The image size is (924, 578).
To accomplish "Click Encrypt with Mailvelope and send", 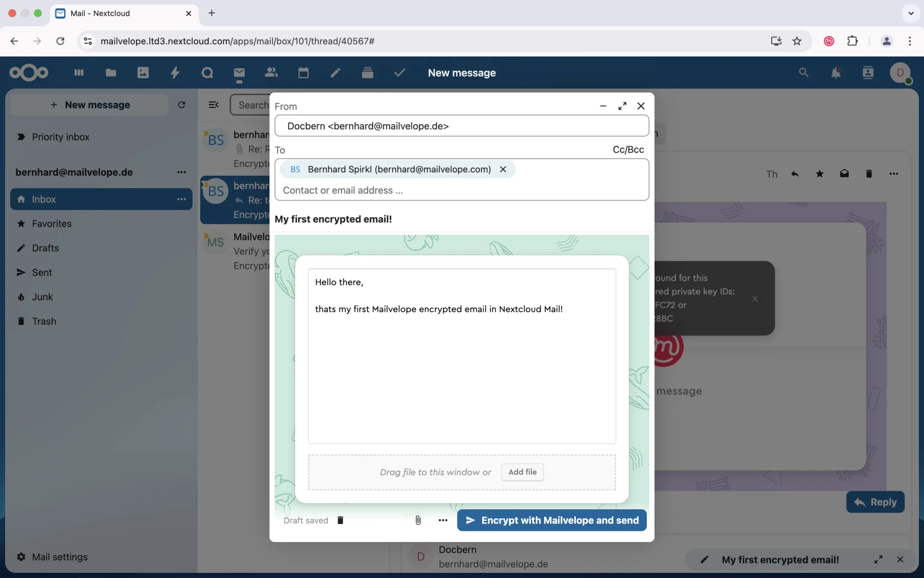I will (552, 520).
